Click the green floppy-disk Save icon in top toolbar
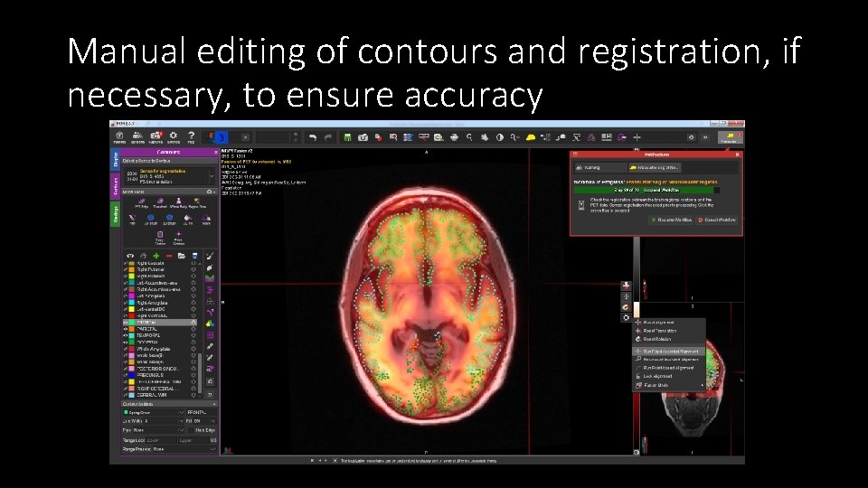 347,137
